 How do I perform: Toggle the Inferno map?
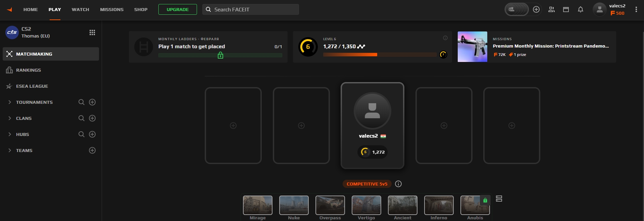tap(439, 205)
